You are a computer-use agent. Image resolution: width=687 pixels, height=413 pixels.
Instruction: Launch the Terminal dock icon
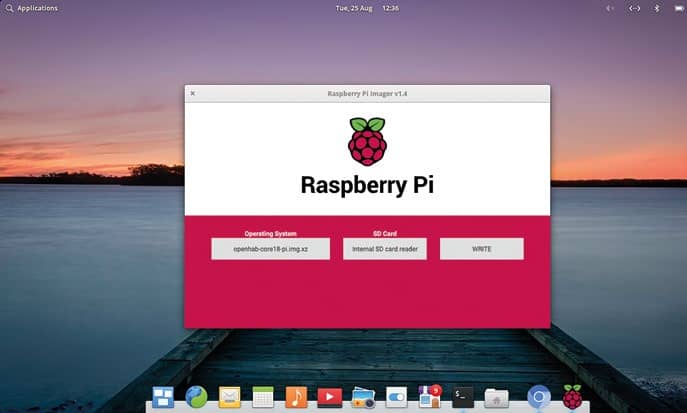click(463, 397)
